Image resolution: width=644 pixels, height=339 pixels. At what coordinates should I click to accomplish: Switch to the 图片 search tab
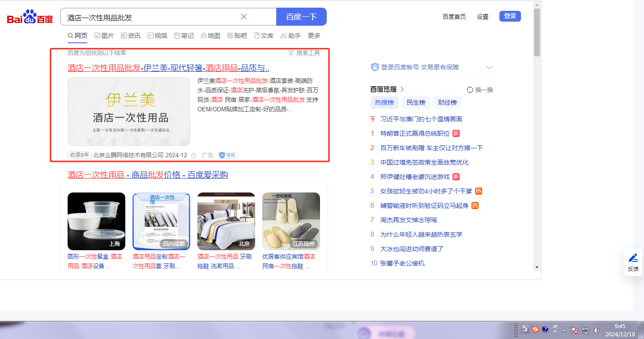pyautogui.click(x=104, y=36)
